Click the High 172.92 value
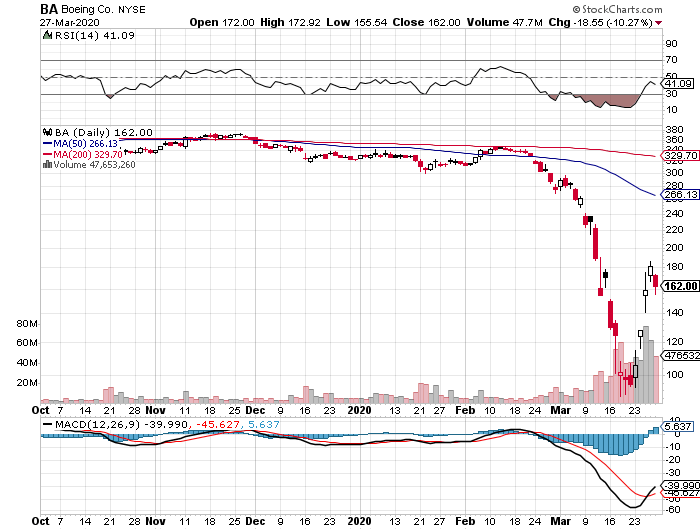This screenshot has width=700, height=530. (290, 22)
